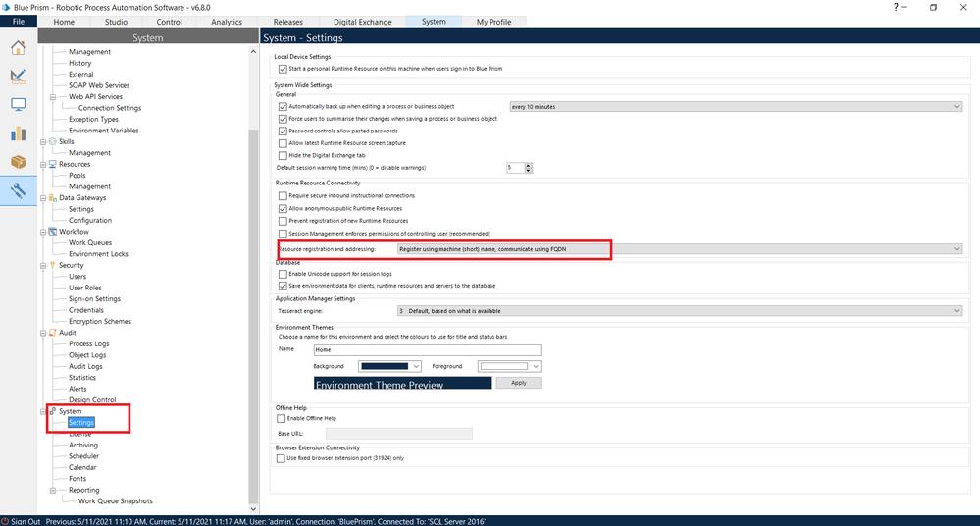
Task: Collapse the Skills tree node
Action: pos(43,142)
